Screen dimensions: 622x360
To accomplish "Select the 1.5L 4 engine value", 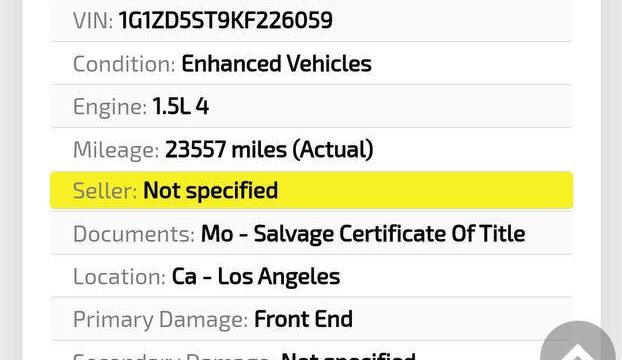I will click(x=180, y=106).
